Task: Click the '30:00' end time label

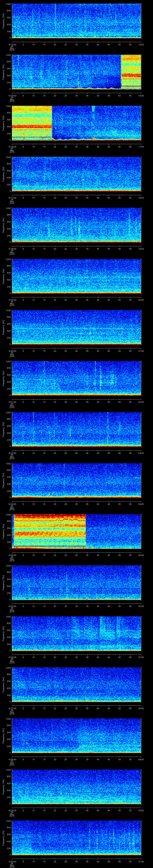Action: [141, 810]
